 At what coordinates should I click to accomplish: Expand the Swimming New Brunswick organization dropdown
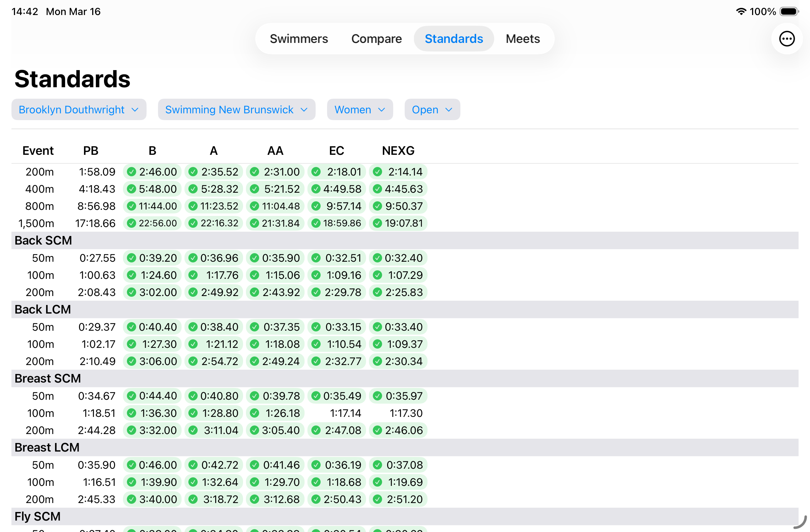point(236,109)
